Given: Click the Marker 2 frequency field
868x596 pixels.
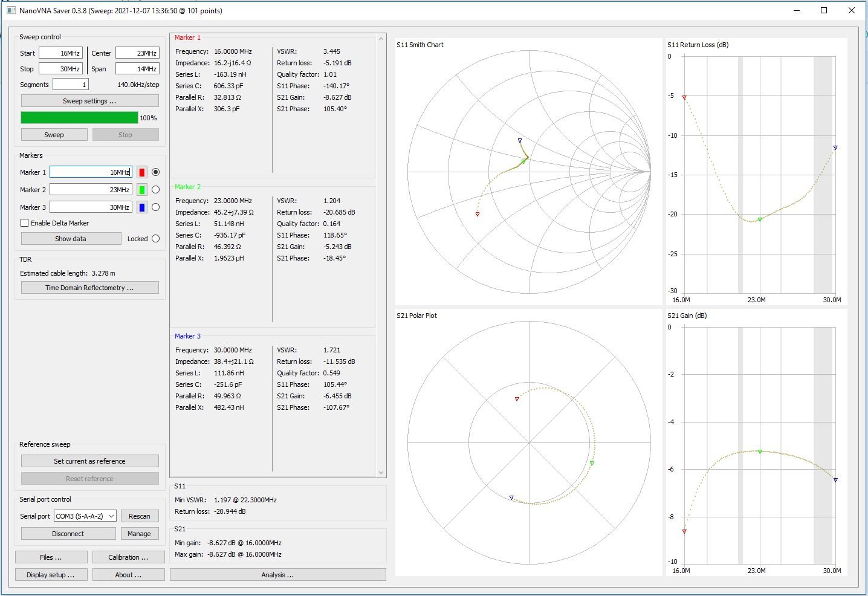Looking at the screenshot, I should point(91,190).
